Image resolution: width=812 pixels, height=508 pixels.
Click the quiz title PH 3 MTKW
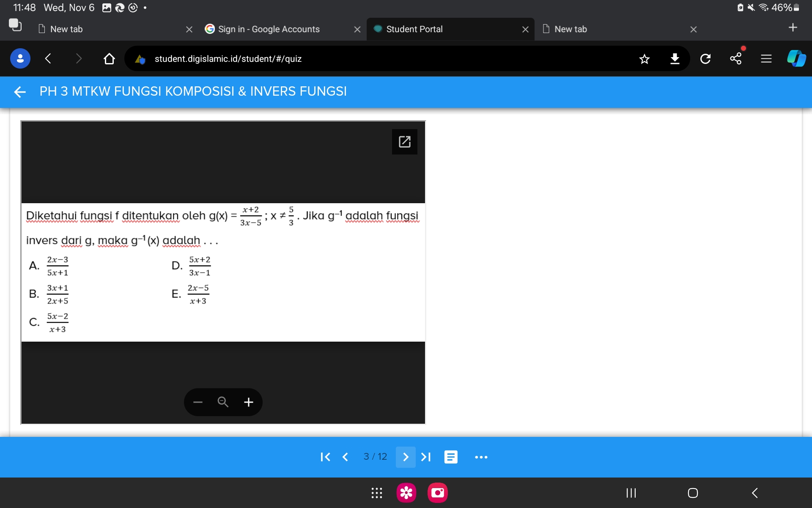pyautogui.click(x=193, y=91)
